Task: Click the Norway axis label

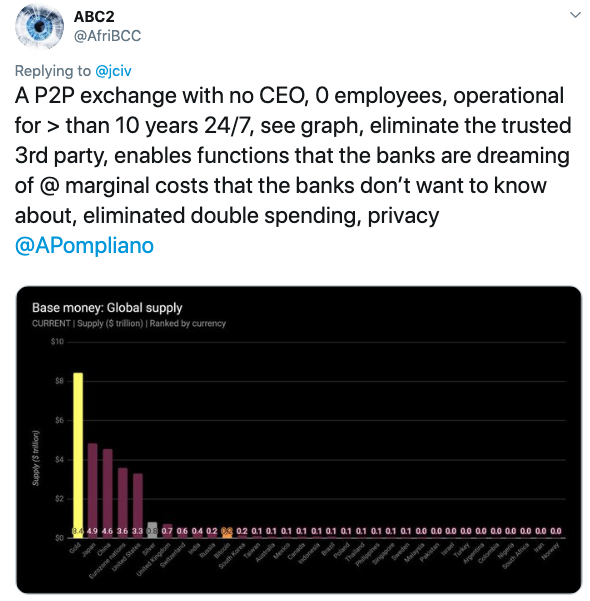Action: pyautogui.click(x=549, y=552)
